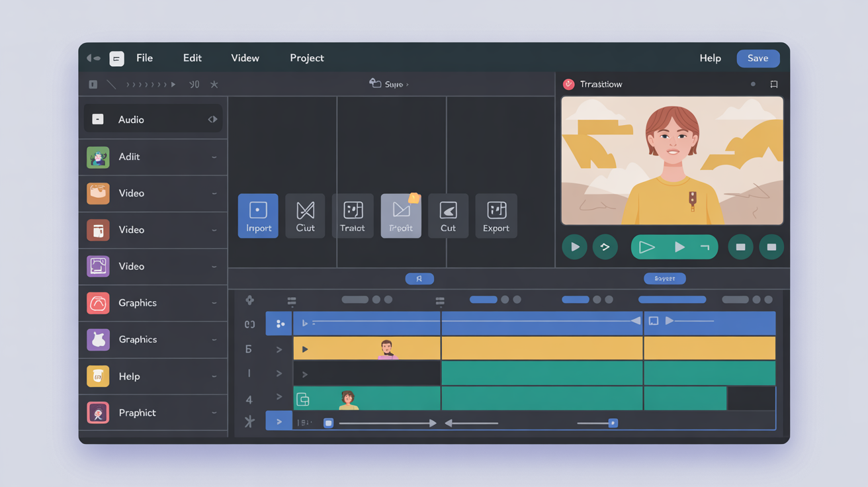868x487 pixels.
Task: Click the minus icon on the Audio row
Action: point(98,119)
